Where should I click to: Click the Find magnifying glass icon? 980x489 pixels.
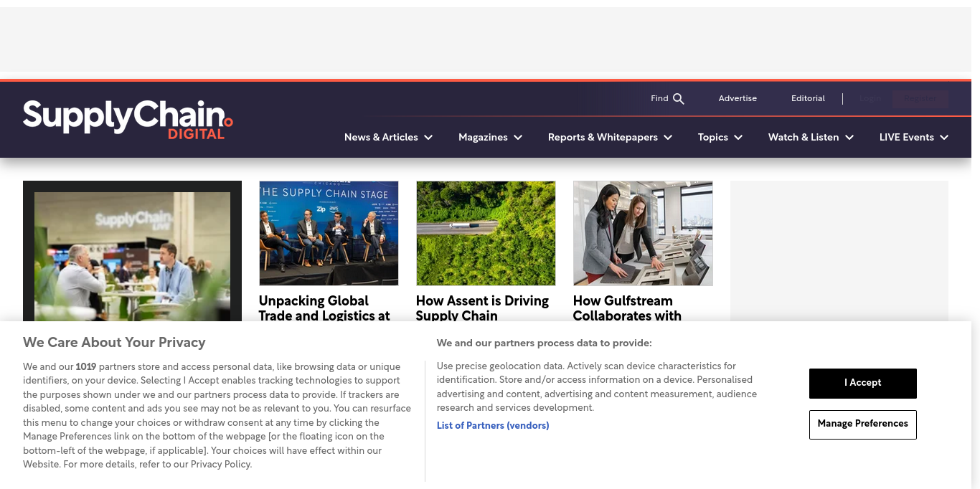(x=679, y=99)
